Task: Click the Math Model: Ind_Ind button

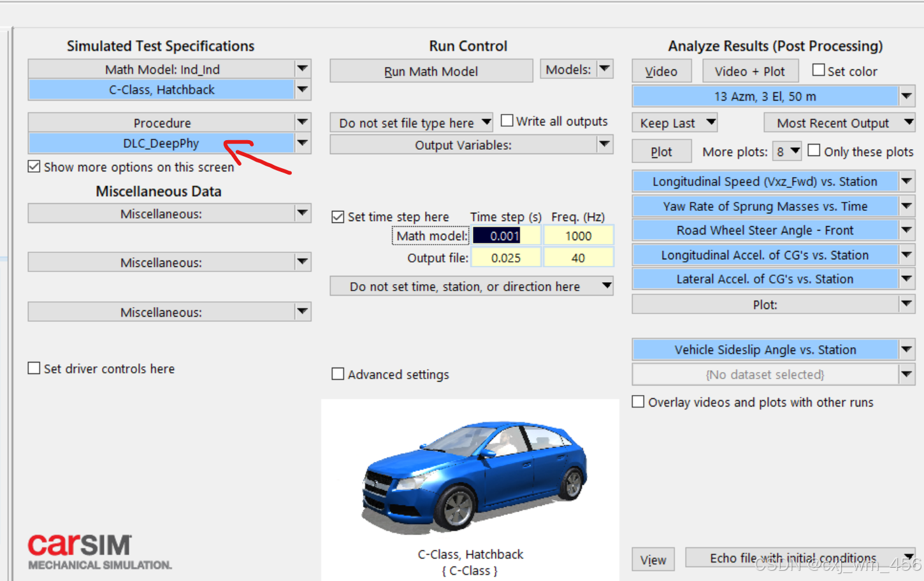Action: [x=161, y=69]
